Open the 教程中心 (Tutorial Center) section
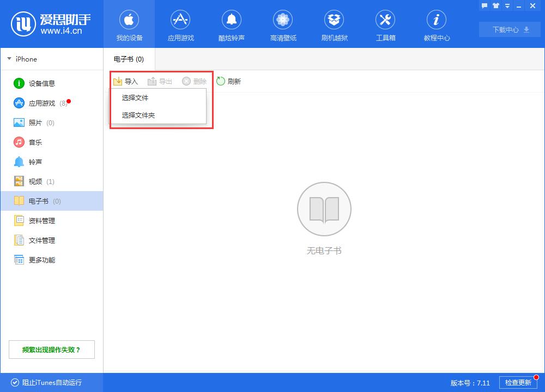The height and width of the screenshot is (392, 545). (437, 24)
